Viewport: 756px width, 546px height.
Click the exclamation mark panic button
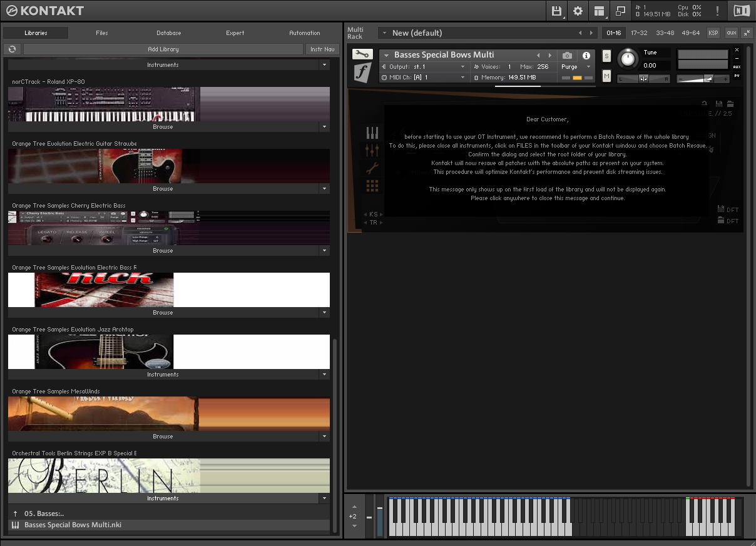coord(717,11)
